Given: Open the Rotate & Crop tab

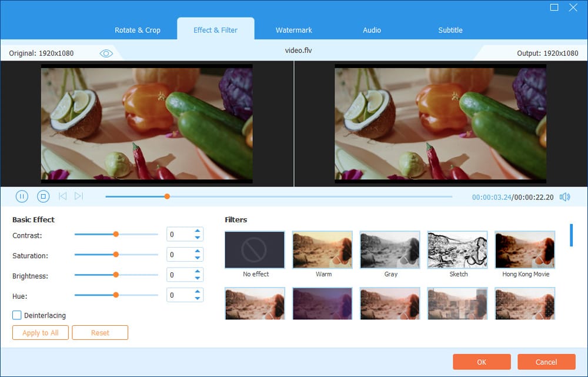Looking at the screenshot, I should tap(138, 30).
